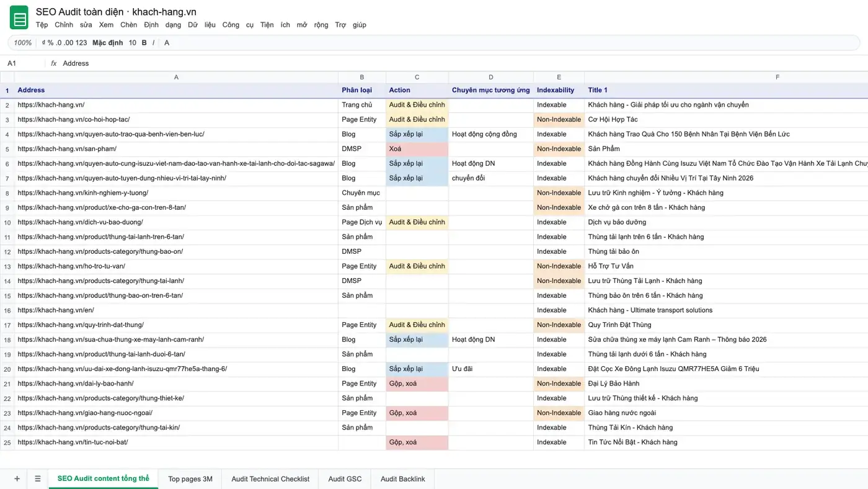Image resolution: width=868 pixels, height=489 pixels.
Task: Open the Định dạng menu
Action: tap(162, 25)
